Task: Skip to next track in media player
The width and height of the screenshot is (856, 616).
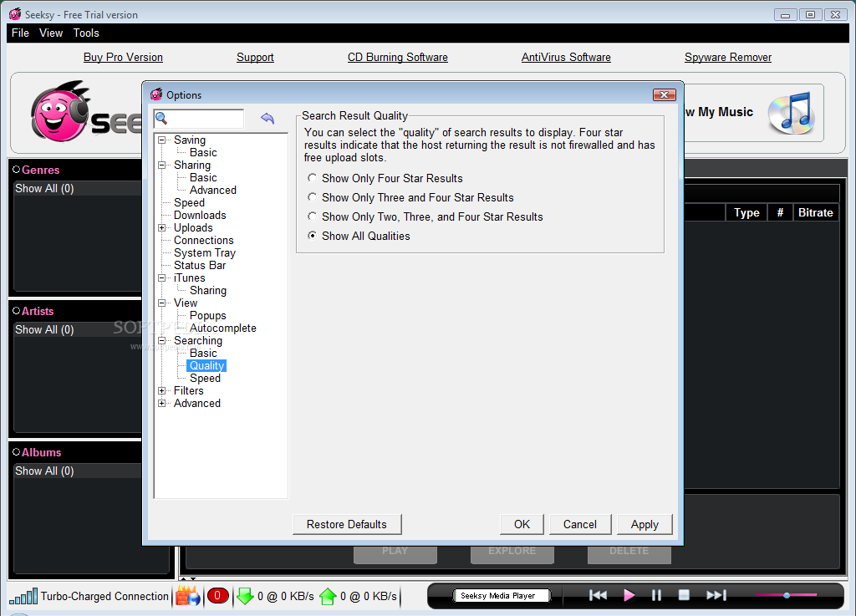Action: tap(716, 595)
